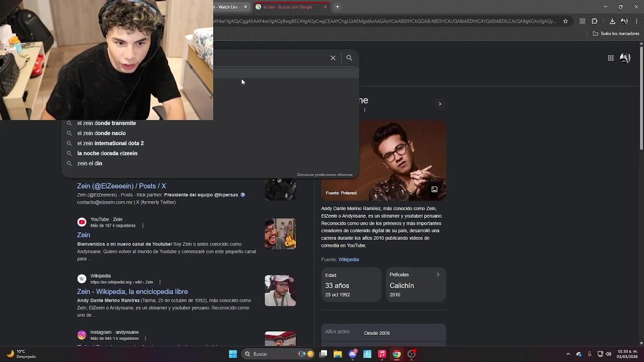Click the magnifier search button in Google box
644x362 pixels.
coord(349,58)
